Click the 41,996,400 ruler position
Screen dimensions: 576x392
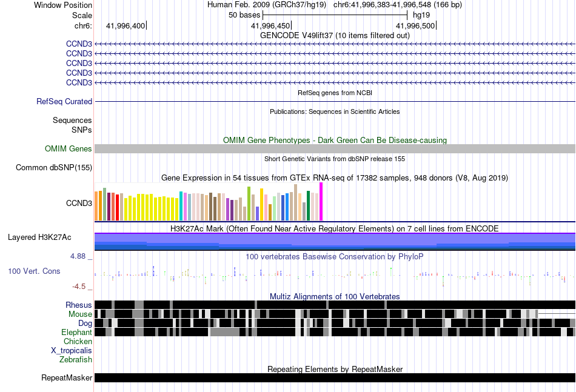pos(126,25)
